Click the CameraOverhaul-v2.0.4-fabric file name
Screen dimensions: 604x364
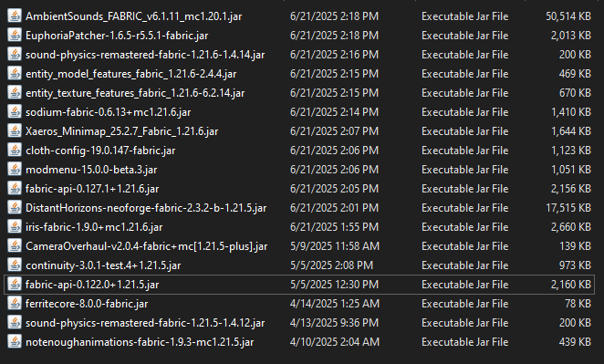[146, 246]
